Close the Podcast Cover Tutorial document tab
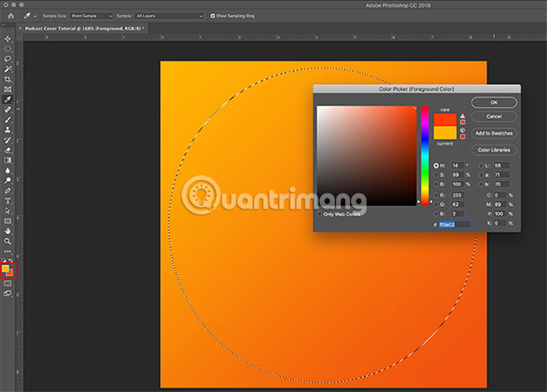 20,29
